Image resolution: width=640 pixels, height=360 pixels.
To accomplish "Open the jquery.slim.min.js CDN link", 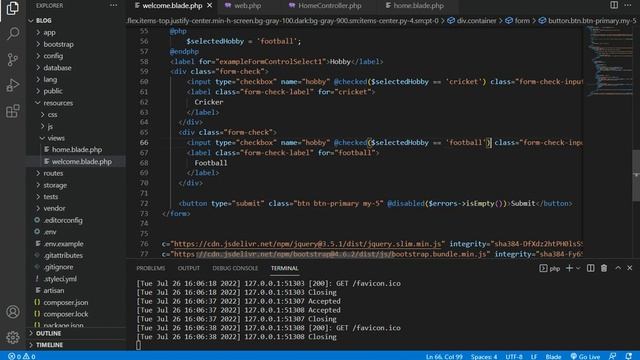I will 307,244.
